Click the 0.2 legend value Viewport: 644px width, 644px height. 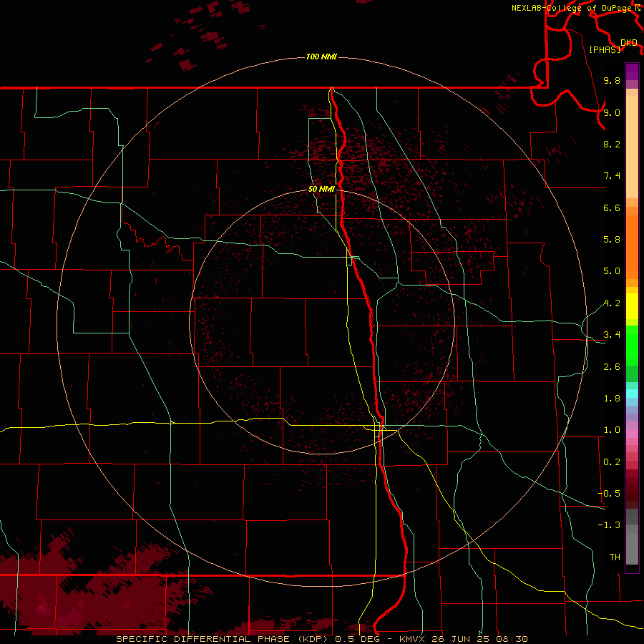click(612, 462)
